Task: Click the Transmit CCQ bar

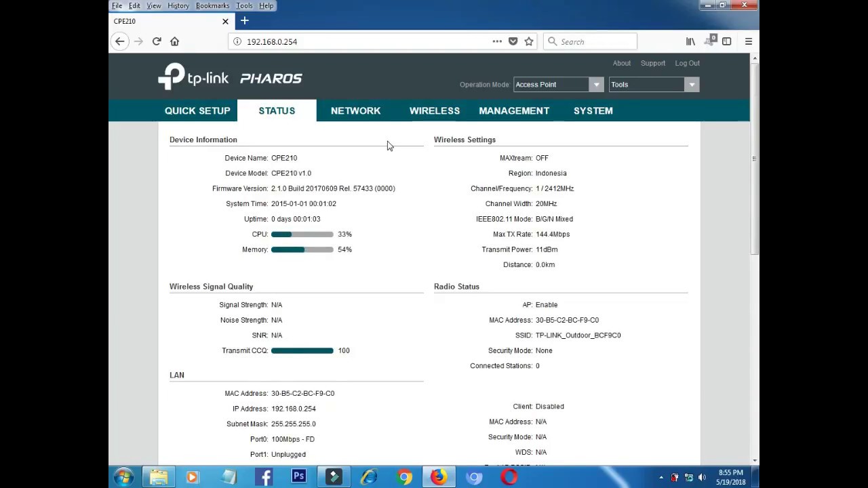Action: (302, 350)
